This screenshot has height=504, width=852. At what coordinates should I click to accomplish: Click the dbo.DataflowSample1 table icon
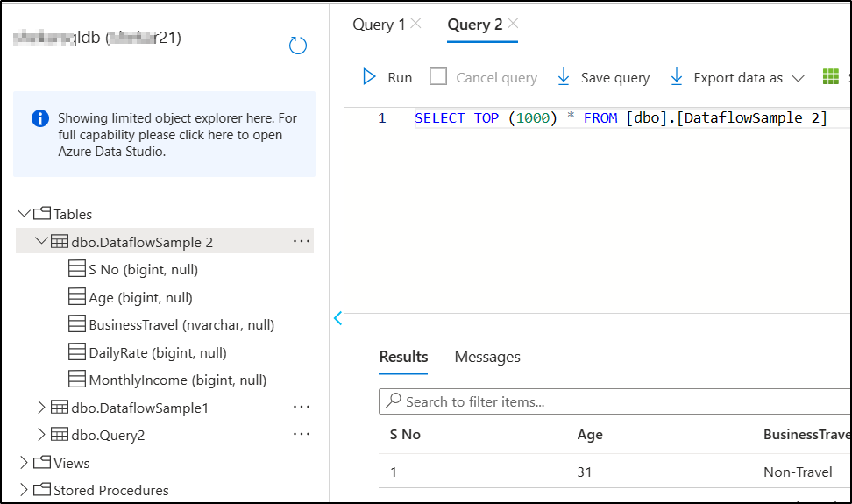coord(60,407)
